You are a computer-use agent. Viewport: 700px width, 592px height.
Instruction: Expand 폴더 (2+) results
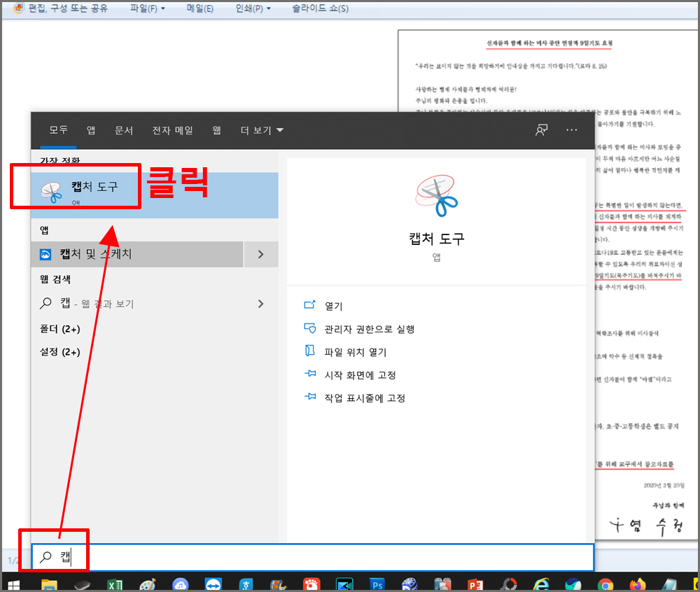point(59,329)
